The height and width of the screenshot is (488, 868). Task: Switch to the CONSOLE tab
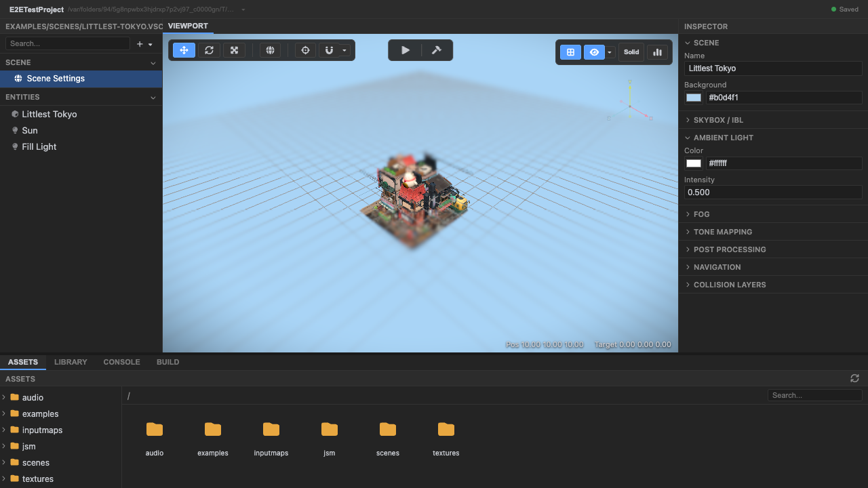121,362
